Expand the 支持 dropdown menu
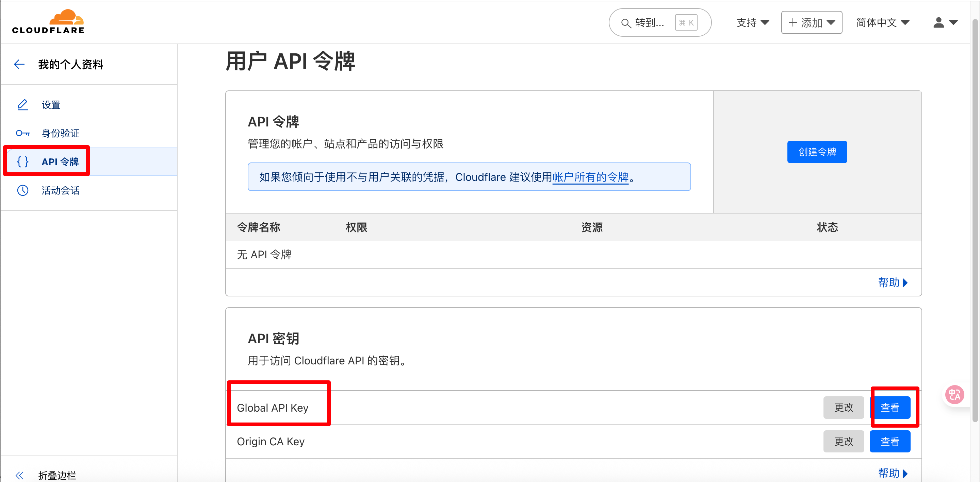The image size is (980, 482). (x=752, y=23)
